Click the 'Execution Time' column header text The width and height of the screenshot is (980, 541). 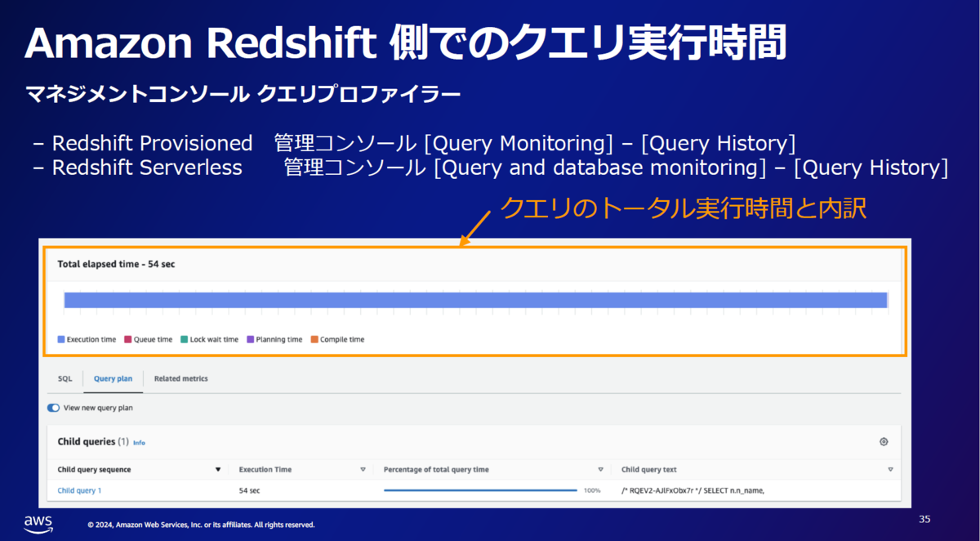(x=265, y=470)
